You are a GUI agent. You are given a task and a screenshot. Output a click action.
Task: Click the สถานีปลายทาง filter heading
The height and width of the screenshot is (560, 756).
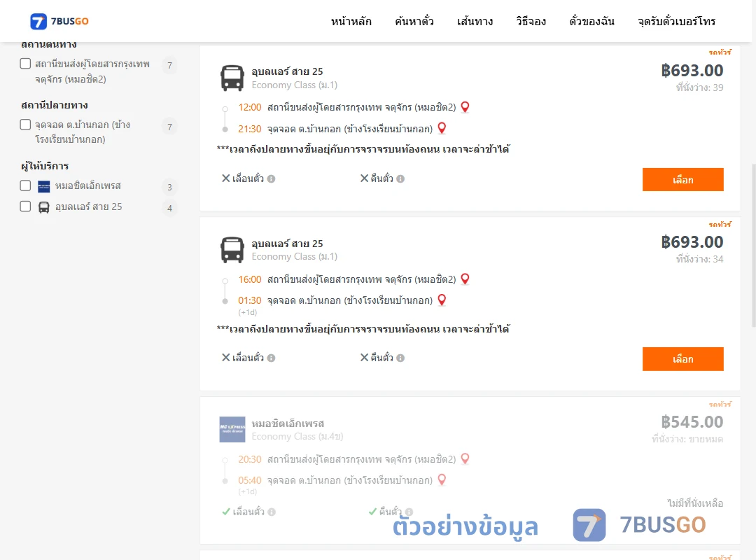(55, 105)
